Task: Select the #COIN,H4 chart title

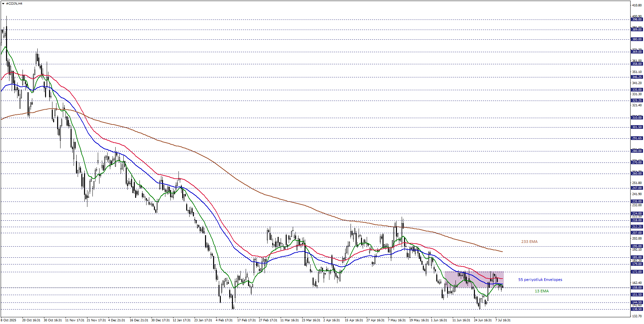Action: coord(14,3)
